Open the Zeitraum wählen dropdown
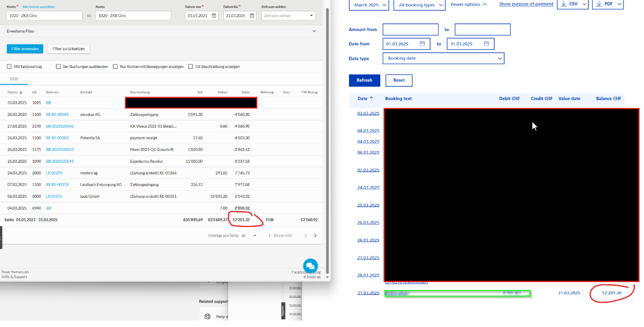This screenshot has width=644, height=327. [288, 16]
